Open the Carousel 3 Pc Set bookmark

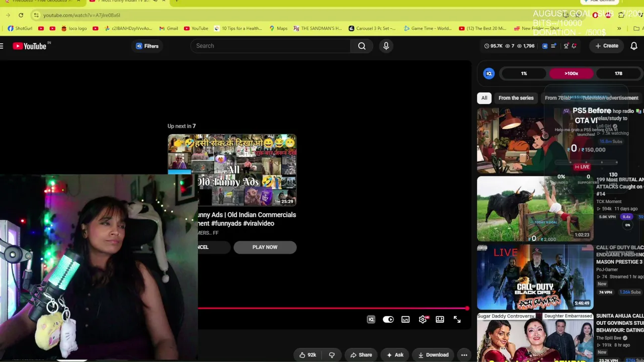(371, 28)
